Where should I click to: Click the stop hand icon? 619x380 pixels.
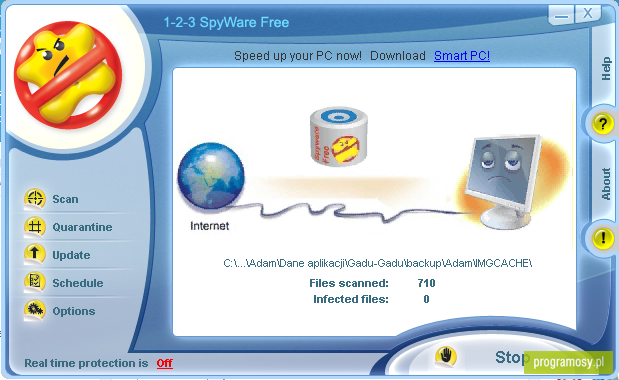click(446, 356)
